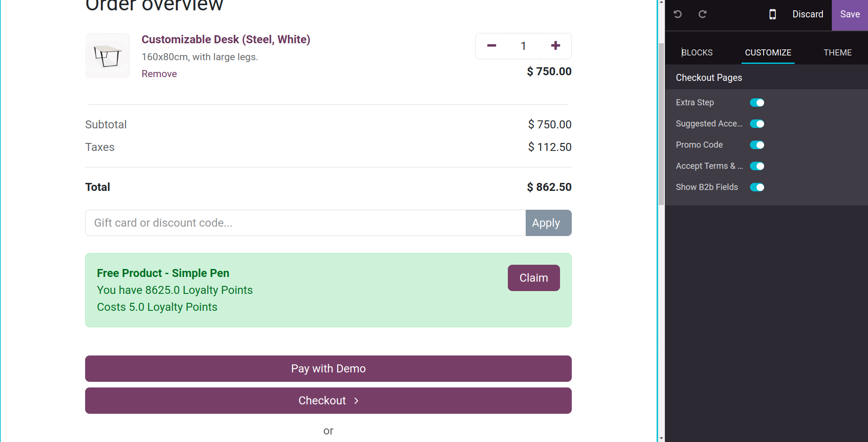This screenshot has height=442, width=868.
Task: Discard the editor changes
Action: [808, 15]
